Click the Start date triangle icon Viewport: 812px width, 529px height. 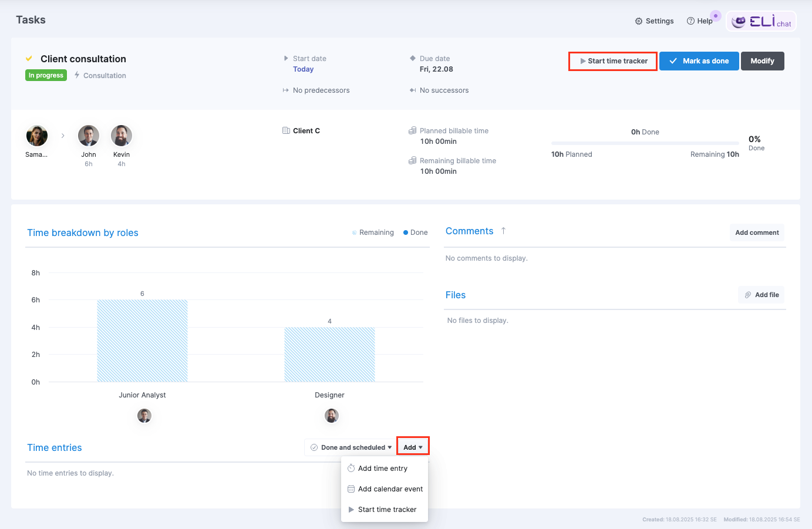click(x=286, y=58)
